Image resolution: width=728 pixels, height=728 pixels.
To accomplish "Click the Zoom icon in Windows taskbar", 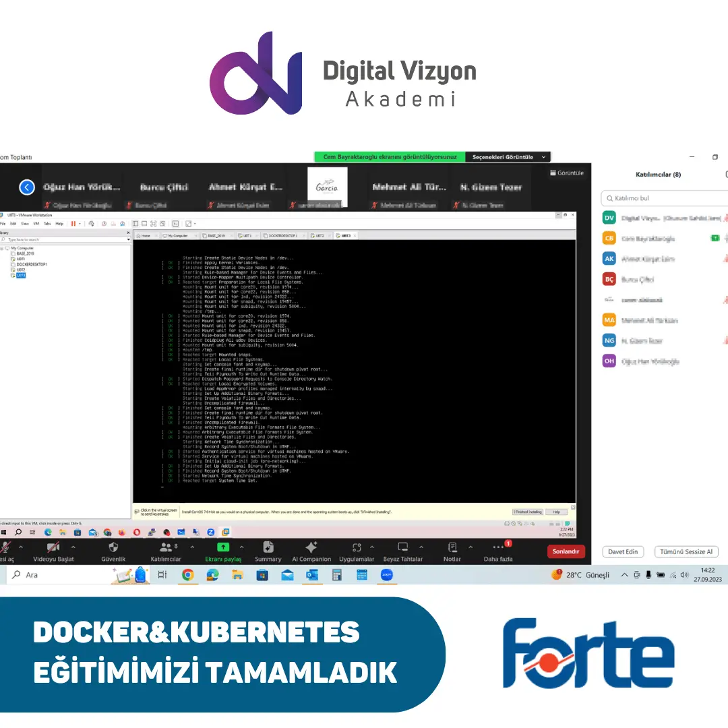I will point(387,575).
